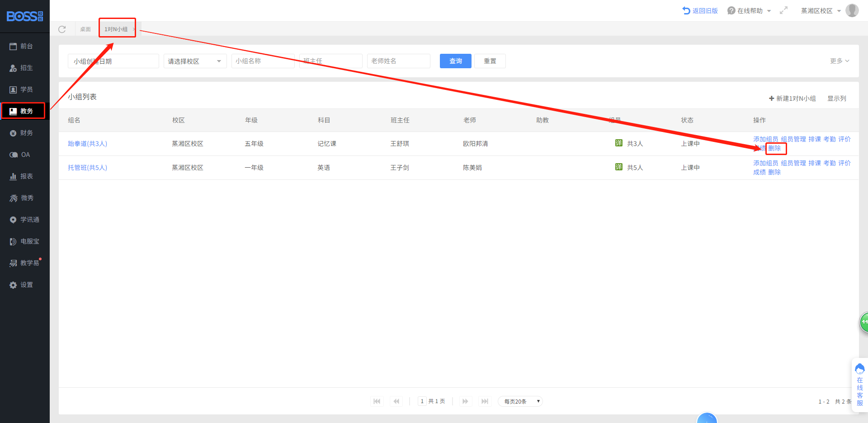Expand the 更多 filter options
Image resolution: width=868 pixels, height=423 pixels.
(x=839, y=61)
